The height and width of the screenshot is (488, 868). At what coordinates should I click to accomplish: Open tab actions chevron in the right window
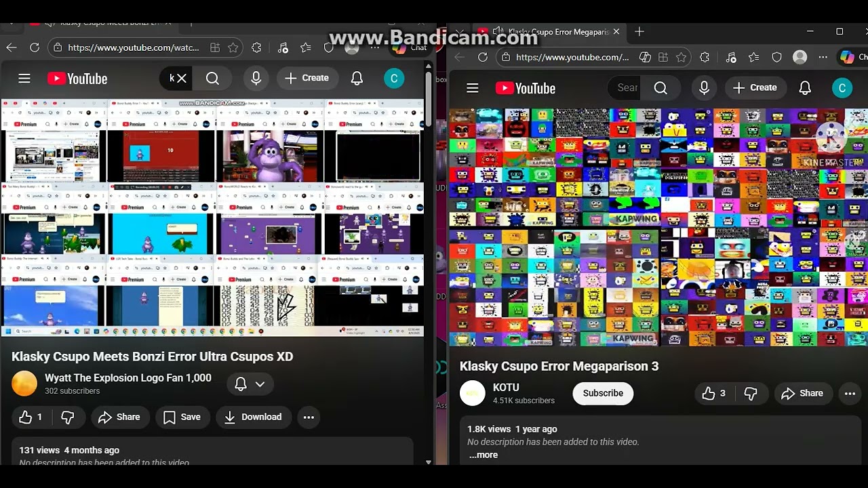click(x=460, y=32)
